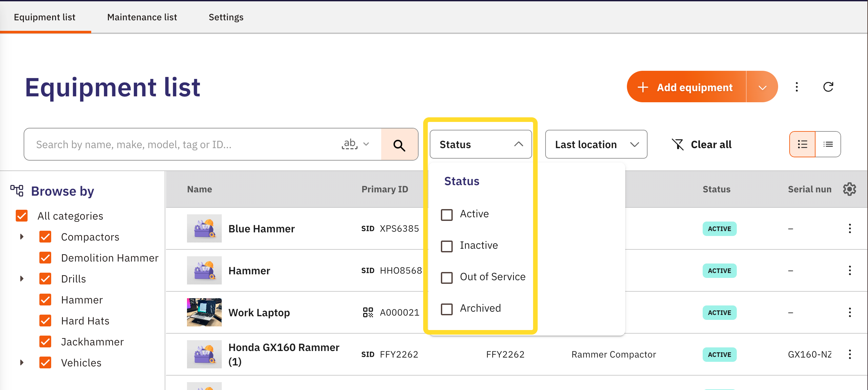Viewport: 868px width, 390px height.
Task: Click 'HHO8568' primary ID
Action: tap(401, 271)
